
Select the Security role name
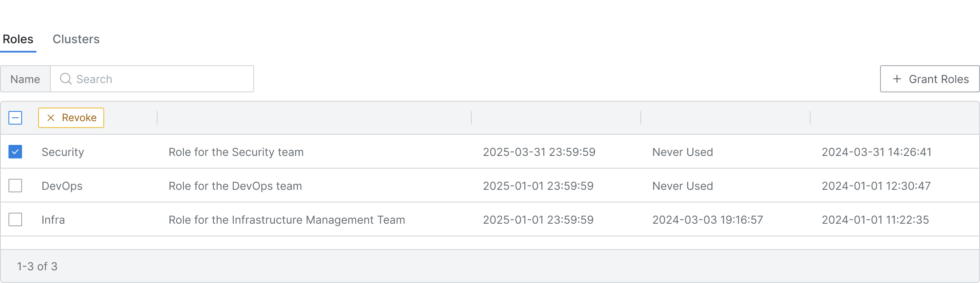(x=63, y=152)
